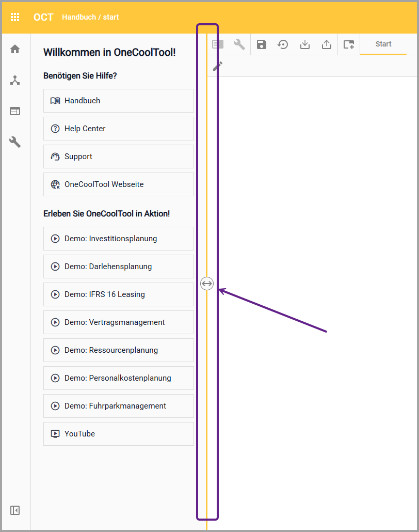Click the OCT logo text
Screen dimensions: 419x532
click(x=43, y=17)
